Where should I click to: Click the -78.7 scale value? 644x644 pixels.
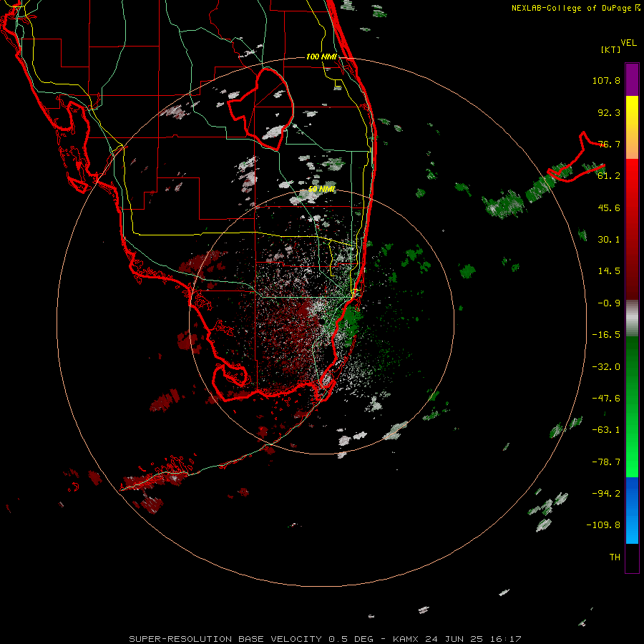(x=606, y=462)
